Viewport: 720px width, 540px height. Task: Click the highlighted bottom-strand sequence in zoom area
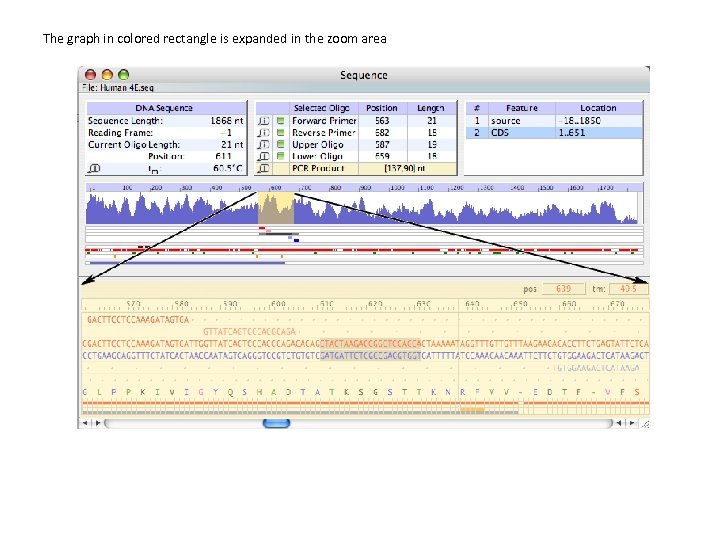370,355
